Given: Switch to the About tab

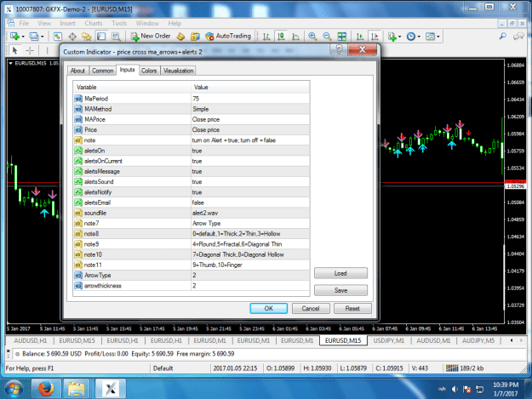Looking at the screenshot, I should pos(77,71).
